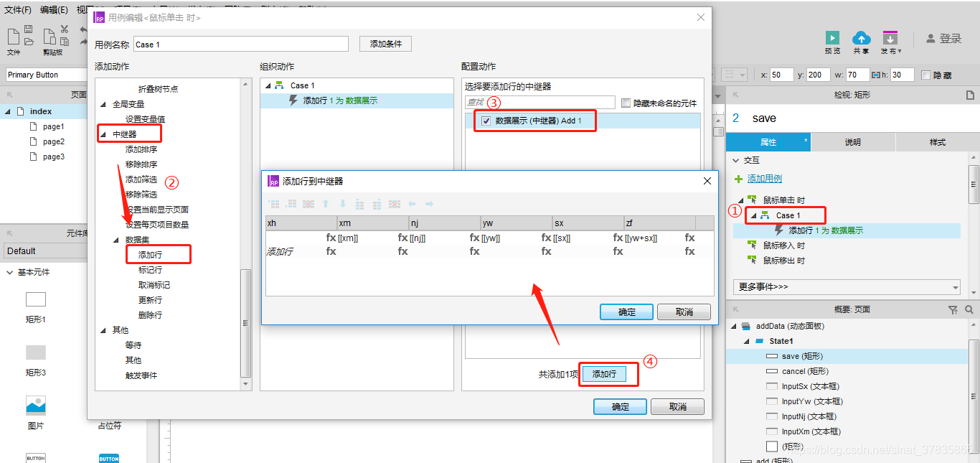Click the fx icon beside [[yw]]
Viewport: 980px width, 463px height.
point(475,238)
